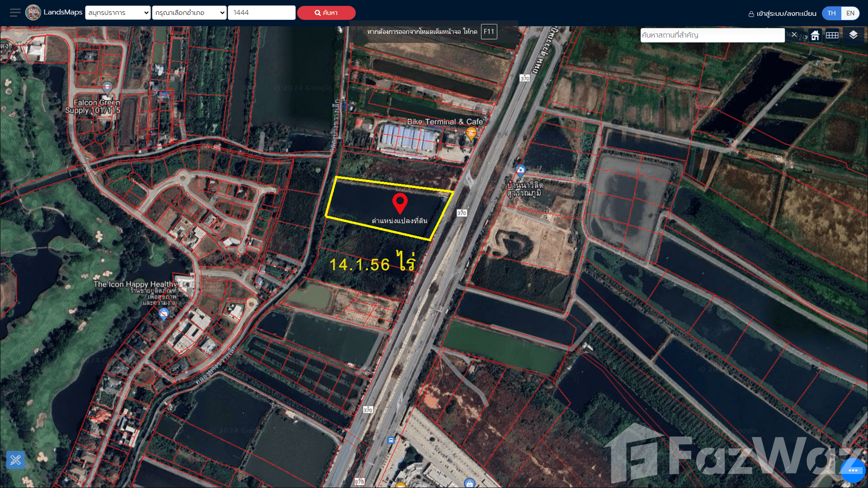Image resolution: width=868 pixels, height=488 pixels.
Task: Switch language to TH
Action: pos(831,13)
